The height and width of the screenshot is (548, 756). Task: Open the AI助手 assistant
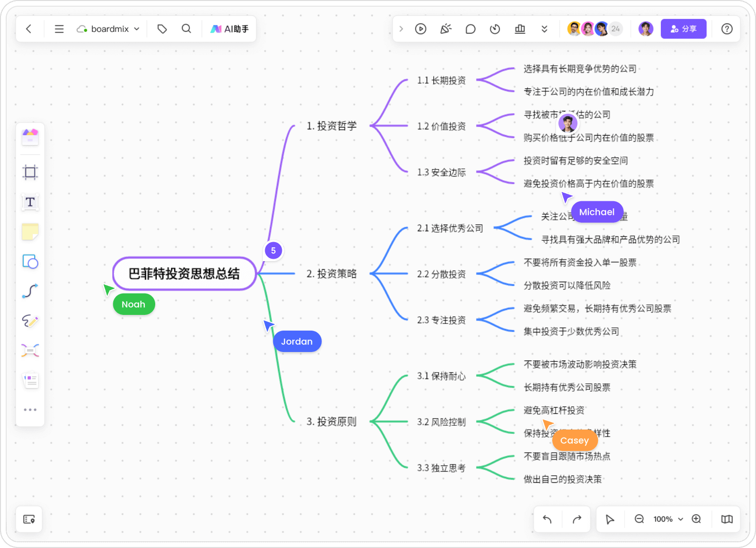(x=230, y=29)
